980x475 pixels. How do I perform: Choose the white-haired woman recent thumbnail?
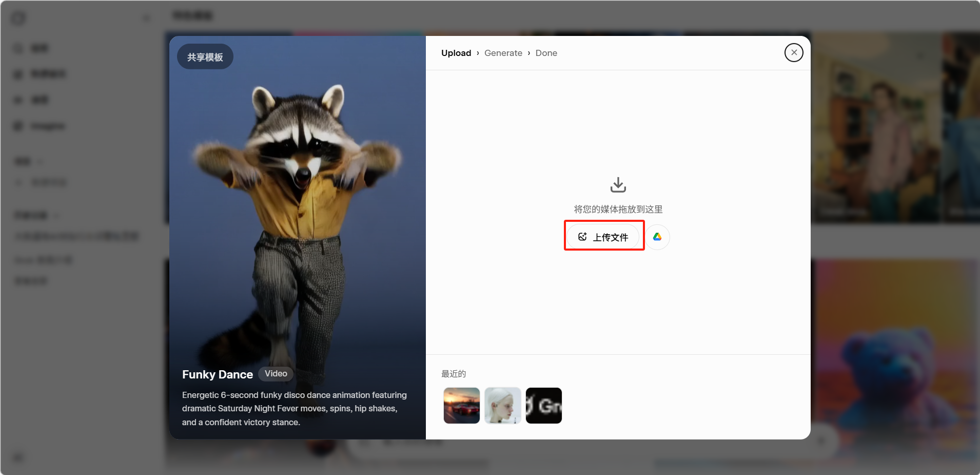[x=502, y=406]
